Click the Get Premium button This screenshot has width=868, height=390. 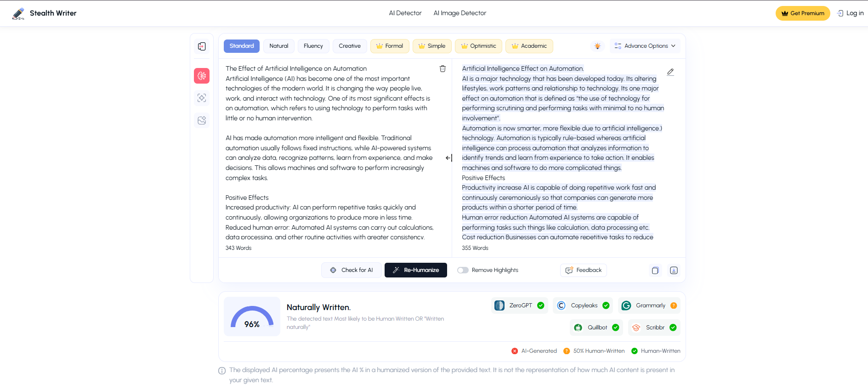point(803,13)
